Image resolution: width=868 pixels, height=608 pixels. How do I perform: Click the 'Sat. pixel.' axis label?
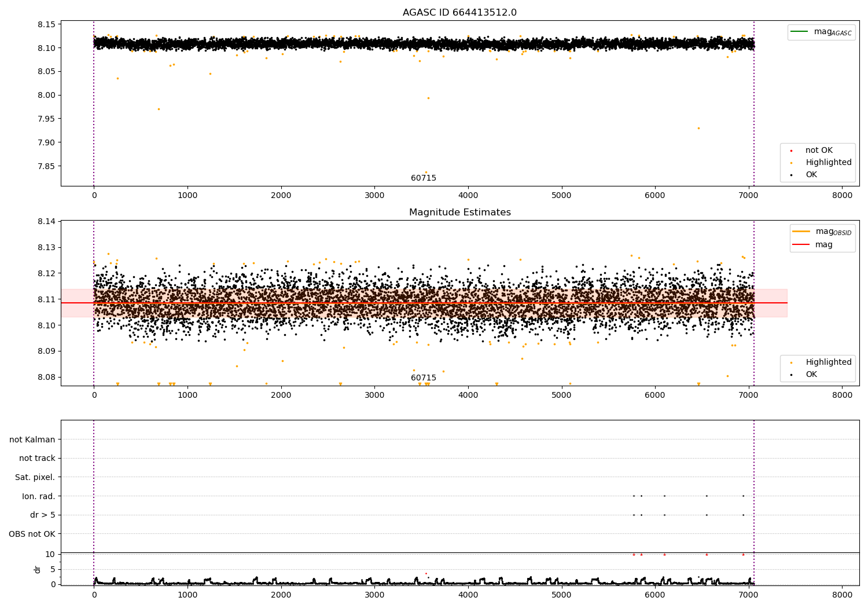pos(35,478)
